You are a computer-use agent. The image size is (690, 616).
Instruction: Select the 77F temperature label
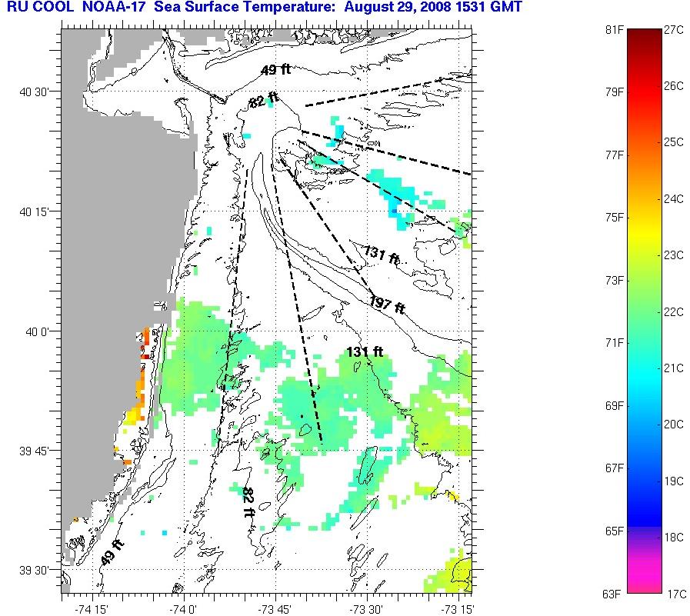coord(615,155)
